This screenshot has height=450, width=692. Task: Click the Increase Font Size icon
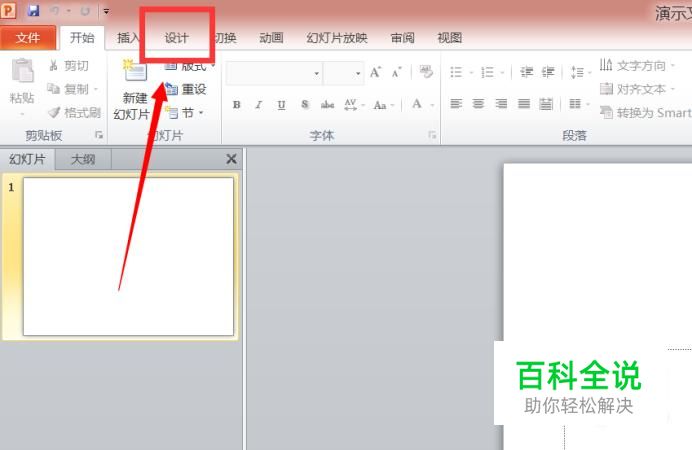(376, 72)
